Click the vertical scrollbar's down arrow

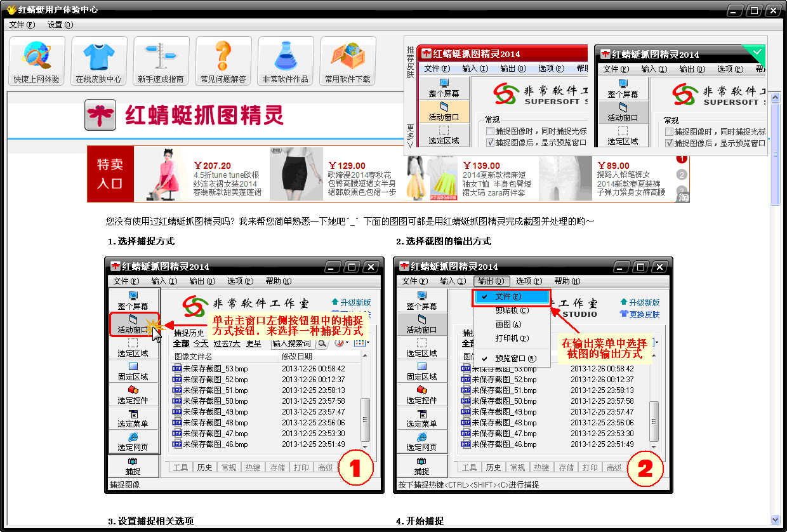tap(775, 519)
